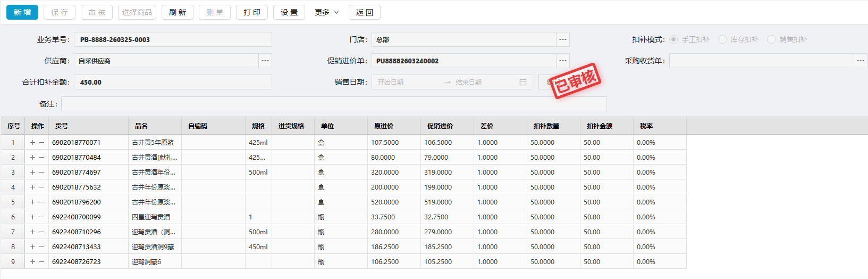Click the 打印 button
Screen dimensions: 868x279
pos(252,12)
